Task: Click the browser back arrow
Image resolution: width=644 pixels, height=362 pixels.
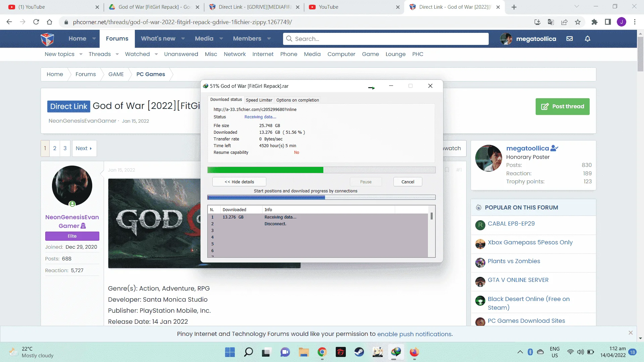Action: pos(9,22)
